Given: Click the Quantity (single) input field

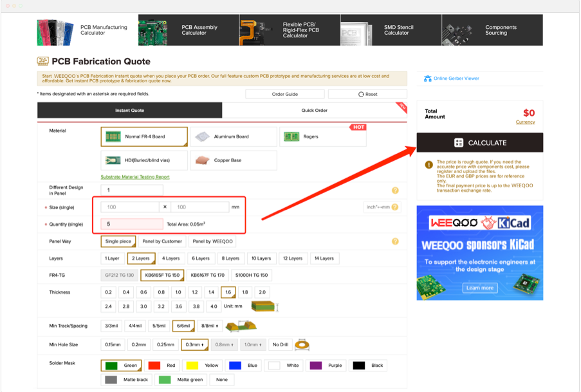Looking at the screenshot, I should point(132,224).
